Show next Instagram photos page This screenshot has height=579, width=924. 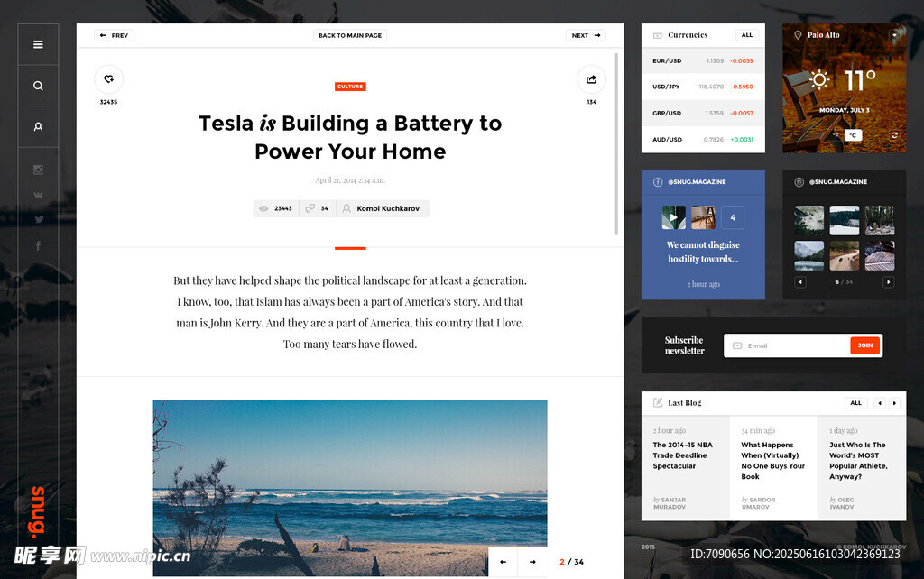pos(889,282)
